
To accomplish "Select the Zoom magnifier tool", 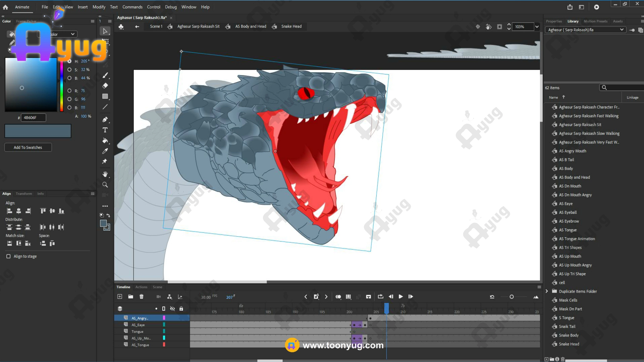I will point(105,185).
